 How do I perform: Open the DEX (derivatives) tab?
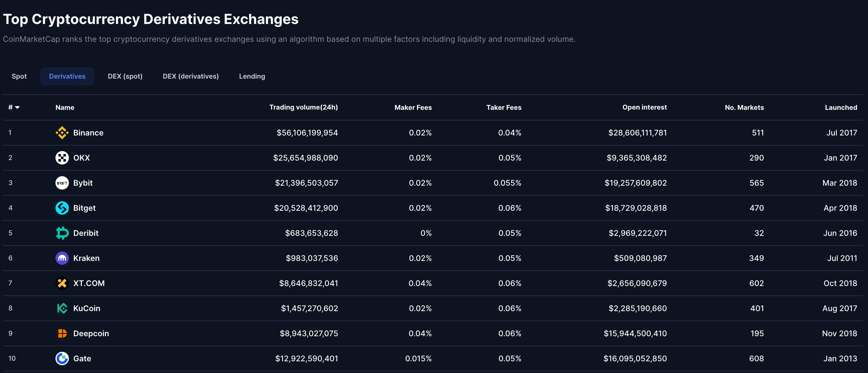[191, 76]
